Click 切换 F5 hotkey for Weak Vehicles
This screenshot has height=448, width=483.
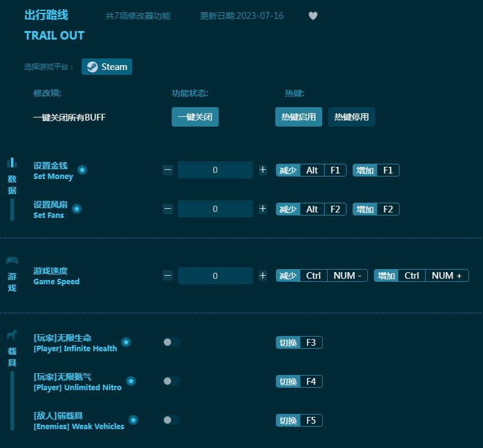pyautogui.click(x=299, y=420)
